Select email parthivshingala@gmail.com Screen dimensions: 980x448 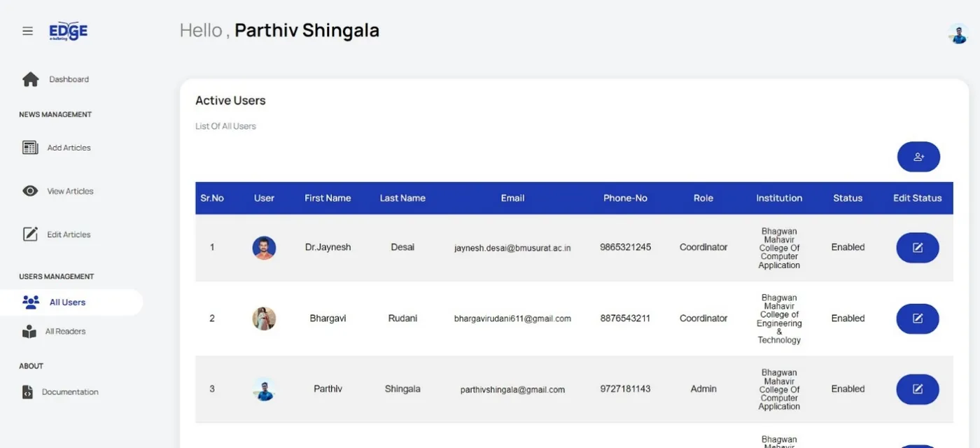click(x=512, y=389)
